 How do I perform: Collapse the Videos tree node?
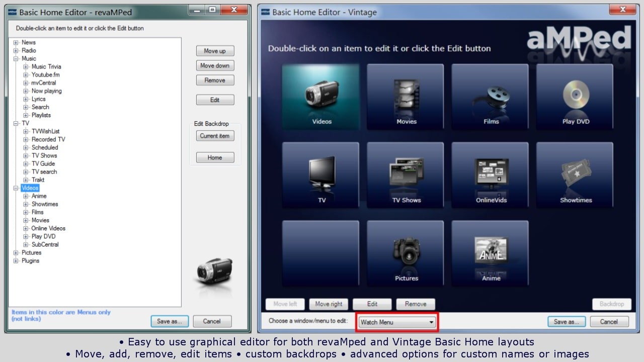[16, 188]
